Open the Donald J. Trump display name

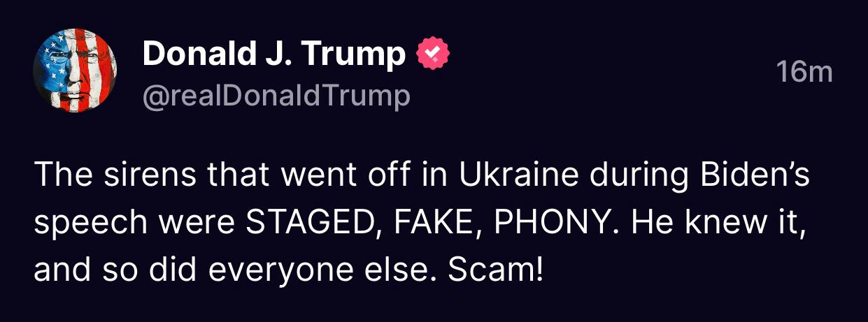pyautogui.click(x=273, y=54)
